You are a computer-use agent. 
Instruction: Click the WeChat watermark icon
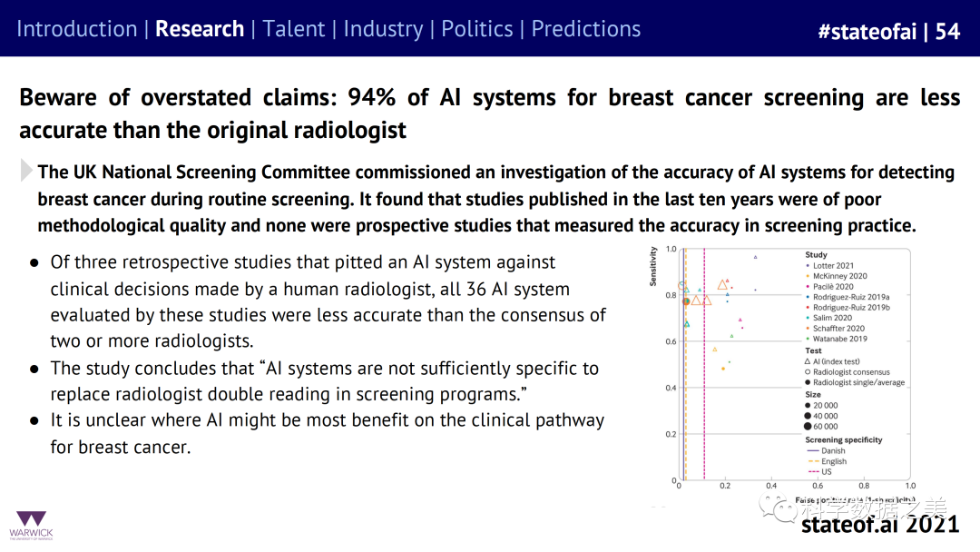click(x=777, y=513)
